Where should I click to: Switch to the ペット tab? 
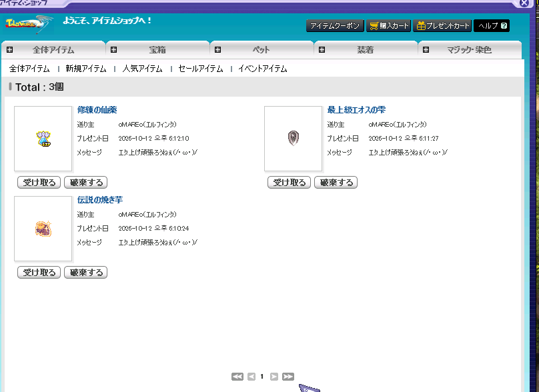coord(261,50)
